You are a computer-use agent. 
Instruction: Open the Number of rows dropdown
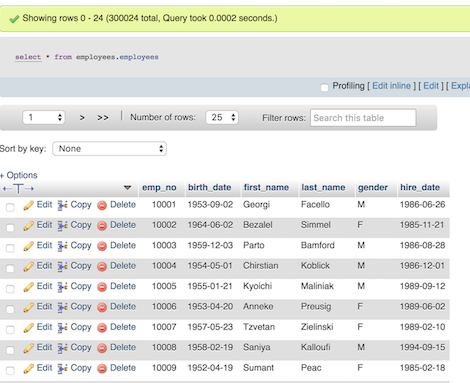point(222,117)
